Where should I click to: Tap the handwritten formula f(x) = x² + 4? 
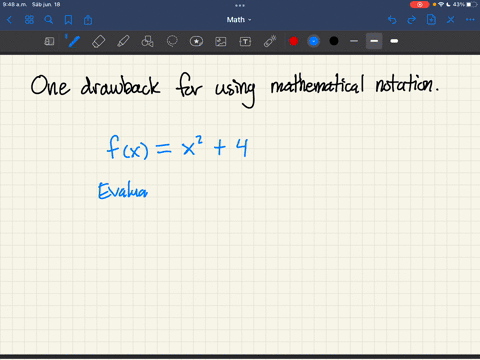177,147
